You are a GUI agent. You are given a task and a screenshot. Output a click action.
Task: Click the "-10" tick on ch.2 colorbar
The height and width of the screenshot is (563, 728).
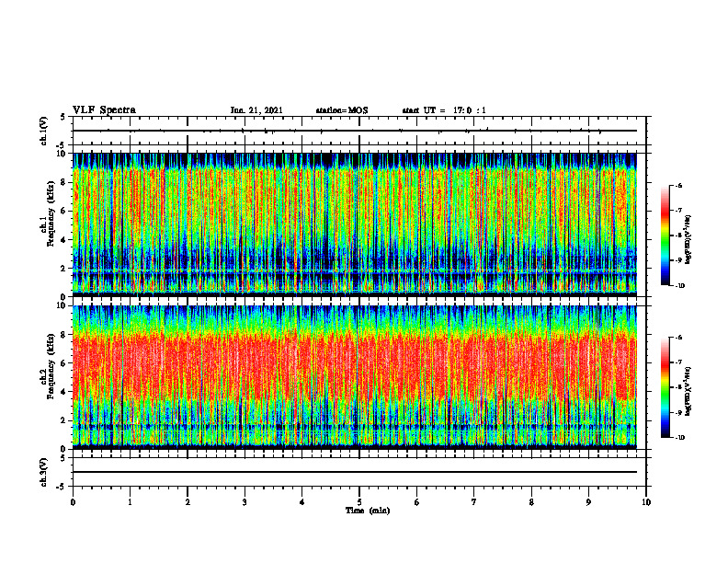point(680,438)
